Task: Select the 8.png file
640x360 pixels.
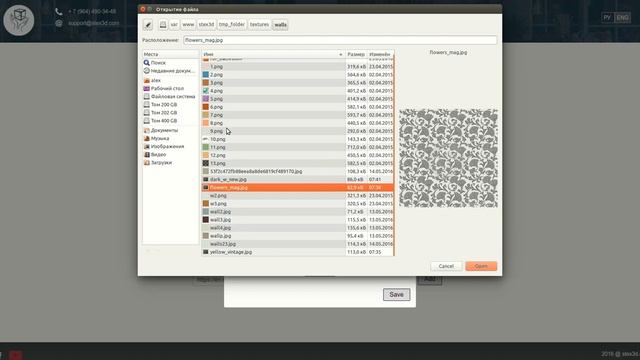Action: coord(297,123)
